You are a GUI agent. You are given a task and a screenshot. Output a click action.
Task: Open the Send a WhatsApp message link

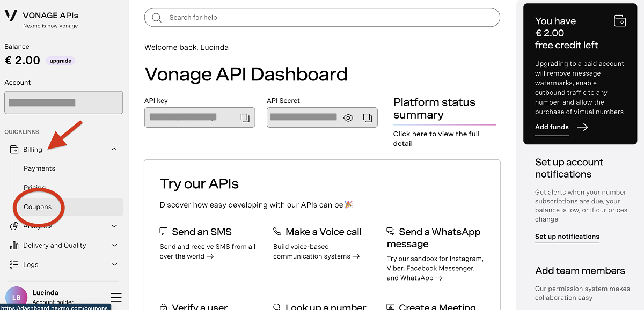click(x=434, y=238)
